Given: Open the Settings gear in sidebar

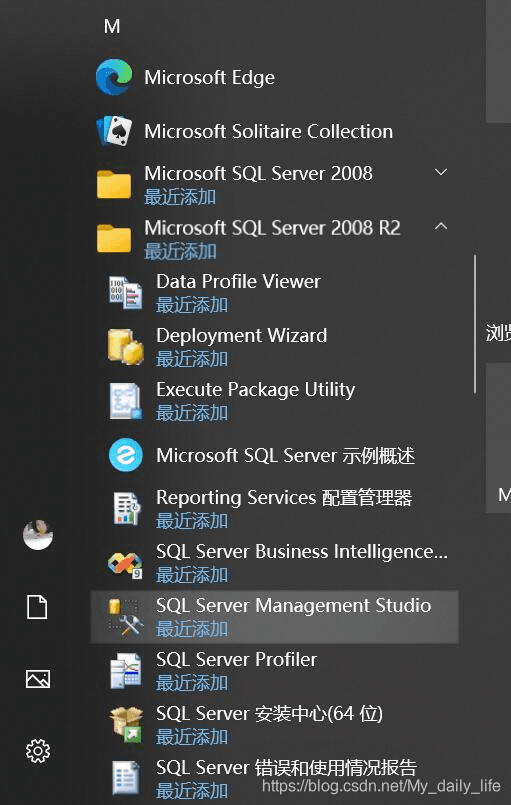Looking at the screenshot, I should click(38, 751).
